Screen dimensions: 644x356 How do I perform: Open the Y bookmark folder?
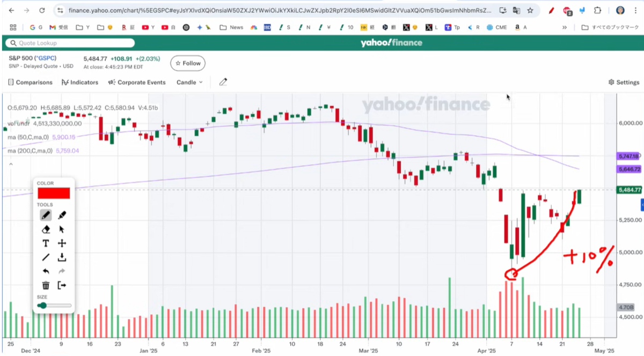(83, 27)
